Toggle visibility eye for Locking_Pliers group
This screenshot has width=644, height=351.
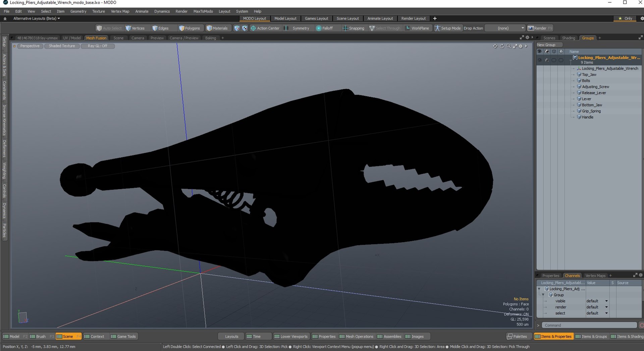tap(539, 60)
